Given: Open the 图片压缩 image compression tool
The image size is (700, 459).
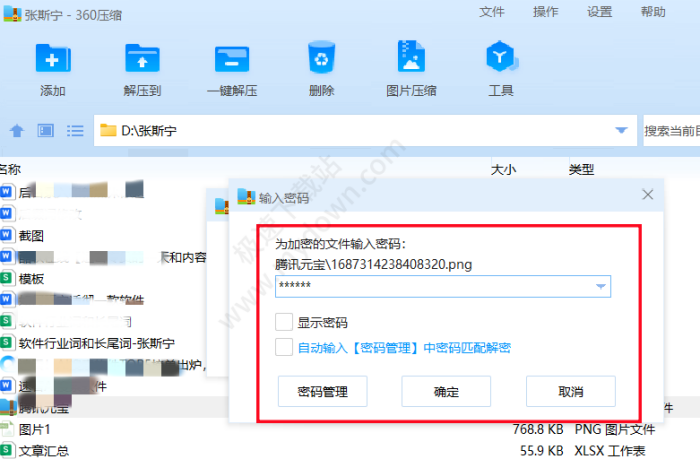Looking at the screenshot, I should 411,56.
